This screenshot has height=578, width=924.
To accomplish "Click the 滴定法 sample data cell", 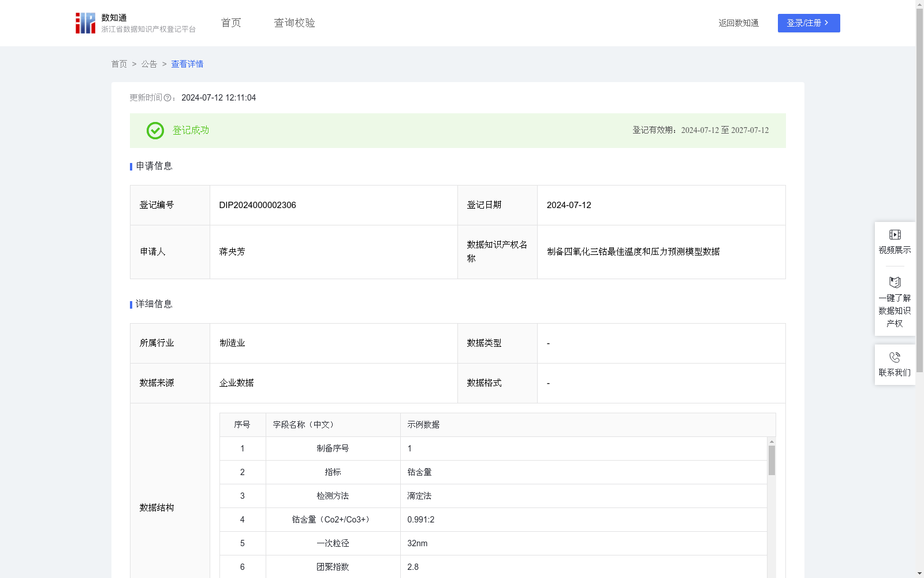I will (x=584, y=496).
